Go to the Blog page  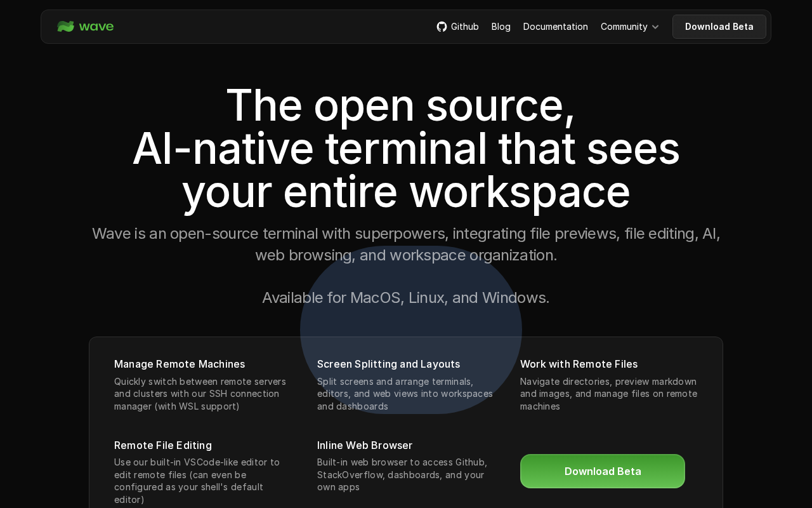(x=501, y=27)
